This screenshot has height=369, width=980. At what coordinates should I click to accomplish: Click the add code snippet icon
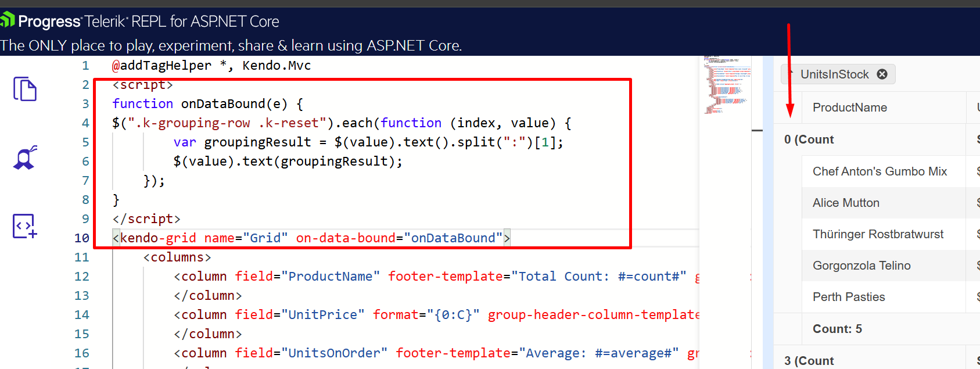click(x=25, y=226)
